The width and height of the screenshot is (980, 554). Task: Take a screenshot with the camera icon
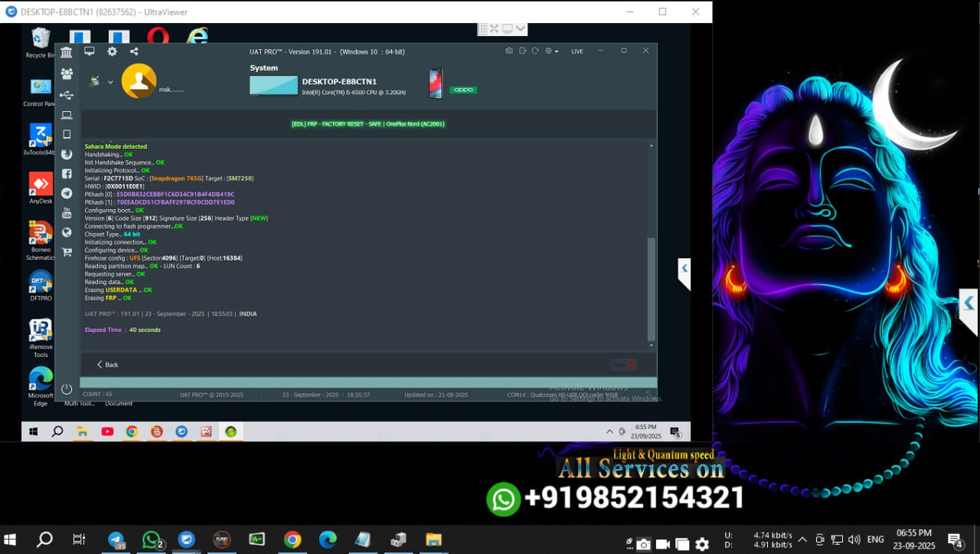point(509,51)
